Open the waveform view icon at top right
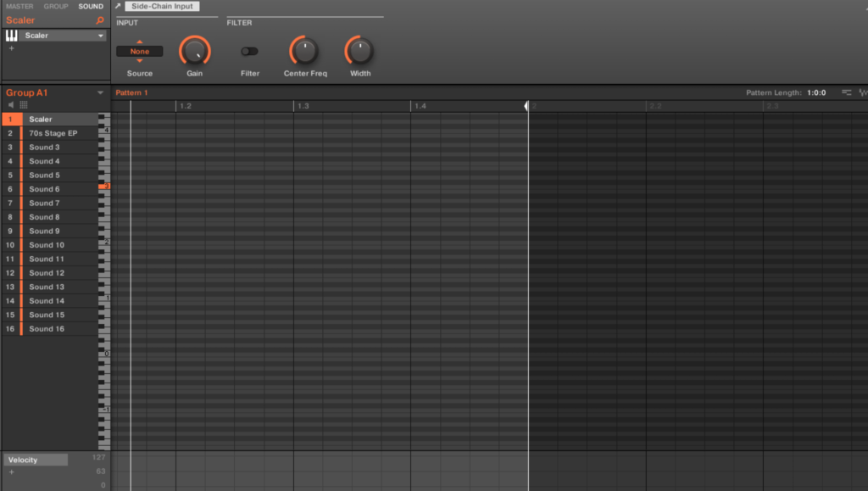 tap(863, 92)
